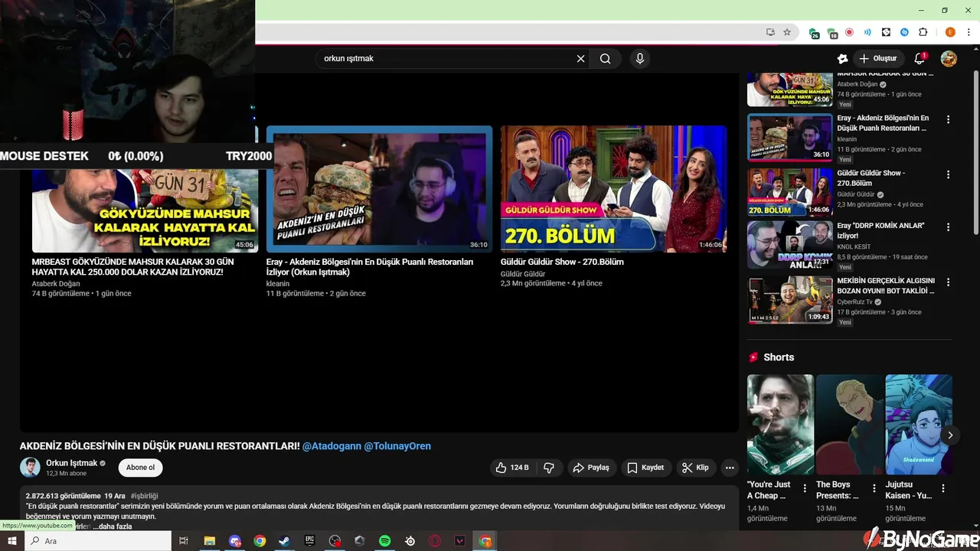Open more actions menu beside Klip

click(x=730, y=468)
